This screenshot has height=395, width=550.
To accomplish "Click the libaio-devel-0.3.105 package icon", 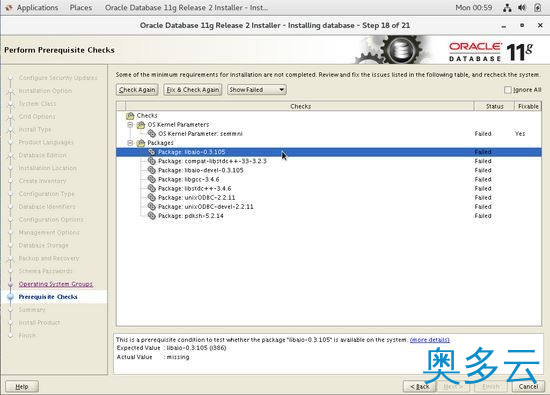I will tap(152, 170).
